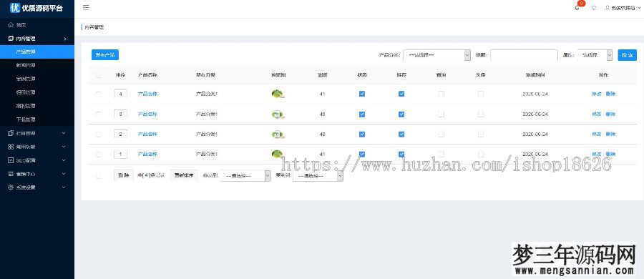Expand the marketing center sidebar menu
Screen dimensions: 644x279
pyautogui.click(x=37, y=174)
